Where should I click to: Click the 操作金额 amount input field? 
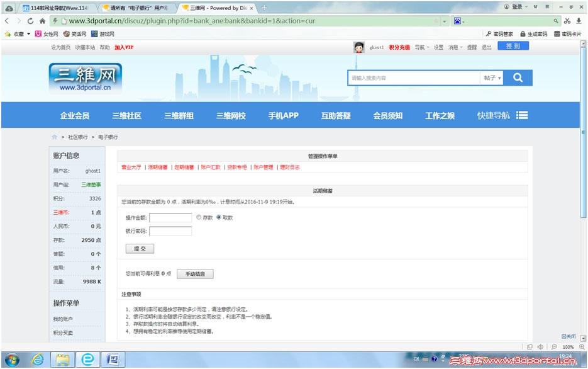click(170, 218)
